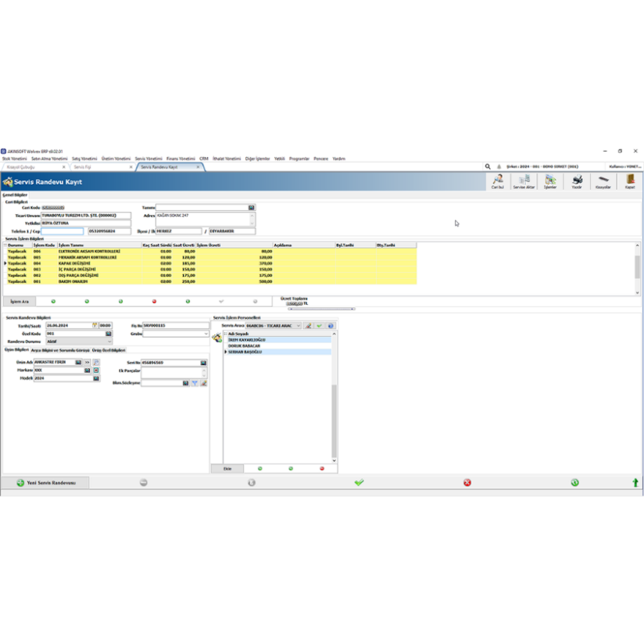644x644 pixels.
Task: Expand the Grubu dropdown
Action: pos(206,334)
